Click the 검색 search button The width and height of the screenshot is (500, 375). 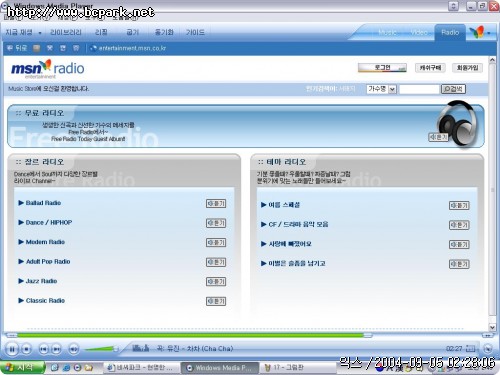(453, 89)
